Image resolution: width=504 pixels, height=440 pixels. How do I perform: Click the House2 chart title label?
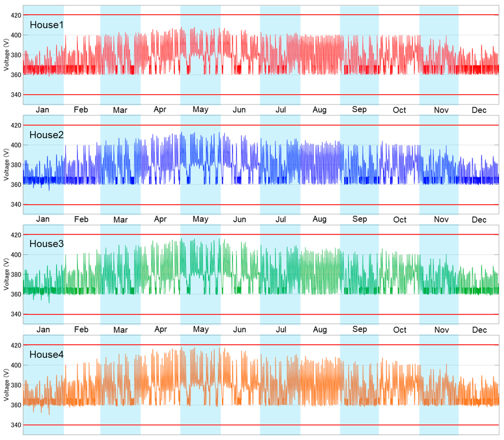[x=46, y=135]
